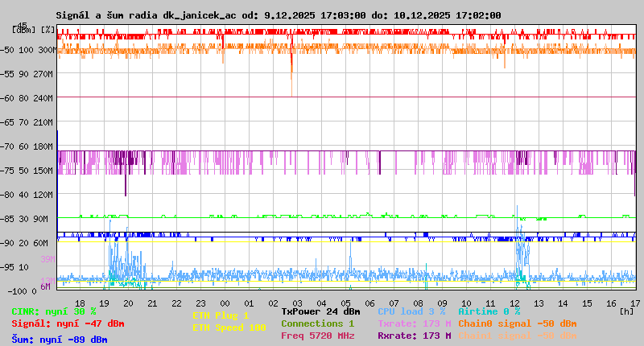
Task: Click the '07' hour label on time axis
Action: pos(394,303)
